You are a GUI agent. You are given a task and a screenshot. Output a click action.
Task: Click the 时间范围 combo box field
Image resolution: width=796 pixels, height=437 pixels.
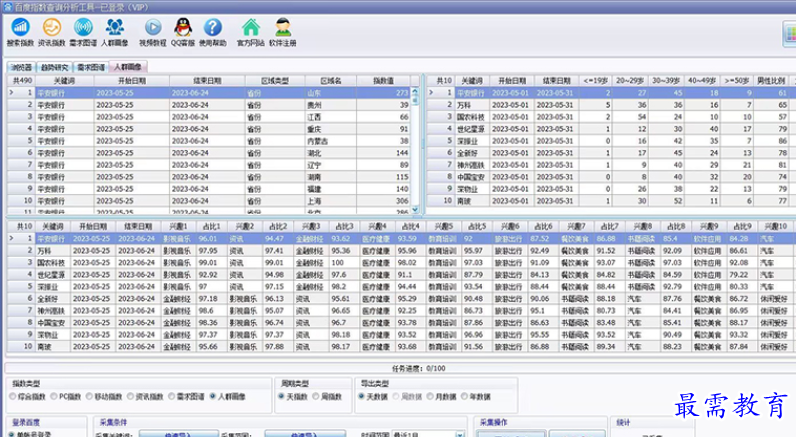click(428, 434)
